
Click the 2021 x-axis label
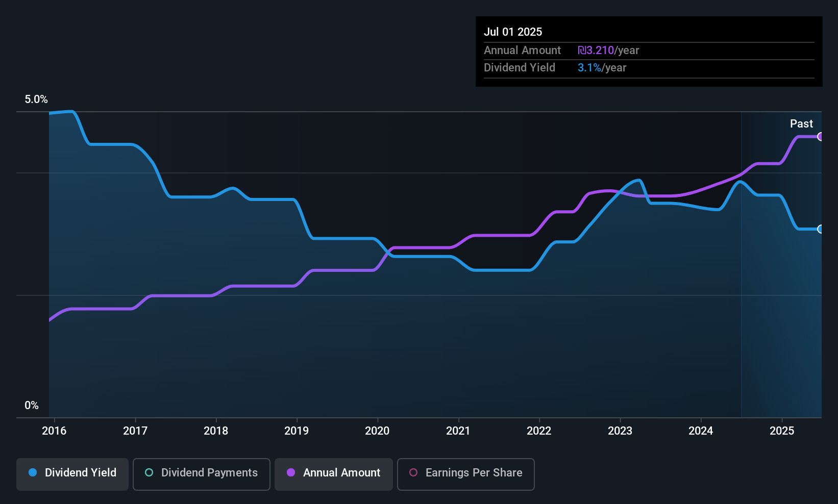(x=458, y=431)
